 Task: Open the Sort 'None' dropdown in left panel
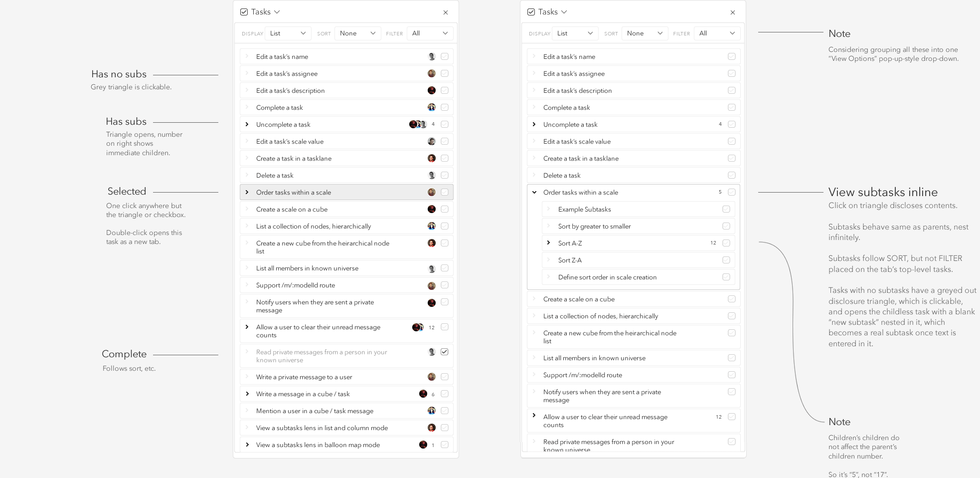click(357, 33)
